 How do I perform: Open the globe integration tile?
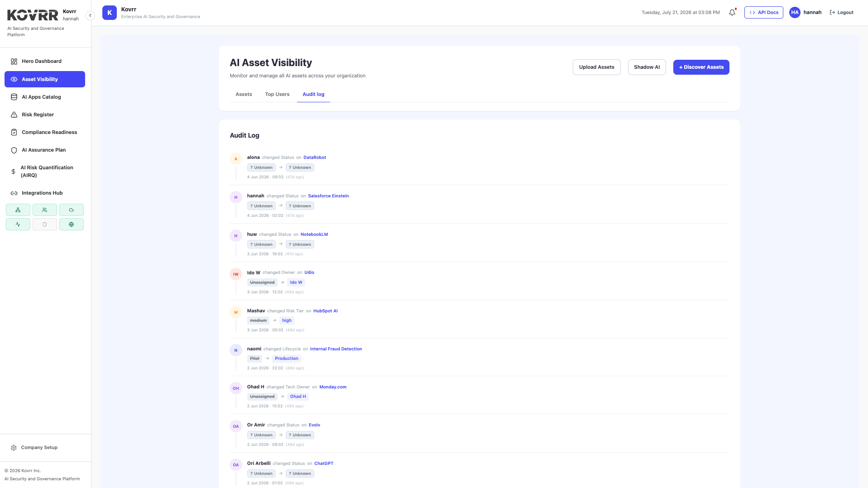pyautogui.click(x=72, y=225)
